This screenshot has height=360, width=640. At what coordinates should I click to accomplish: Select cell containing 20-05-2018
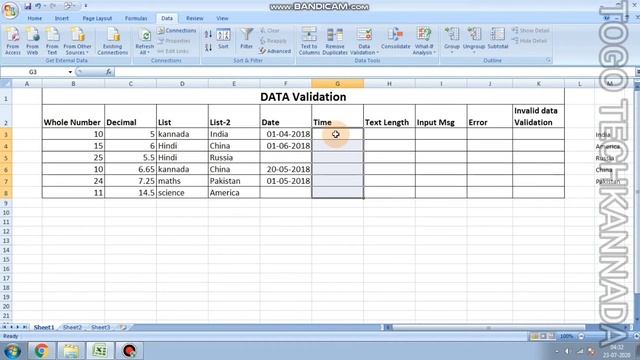point(286,169)
